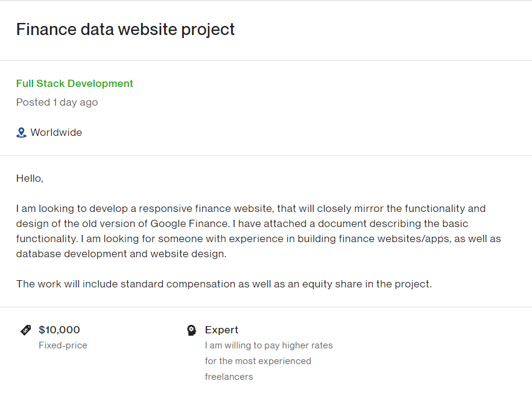Click the $10,000 budget amount
Screen dimensions: 532x413
[59, 330]
